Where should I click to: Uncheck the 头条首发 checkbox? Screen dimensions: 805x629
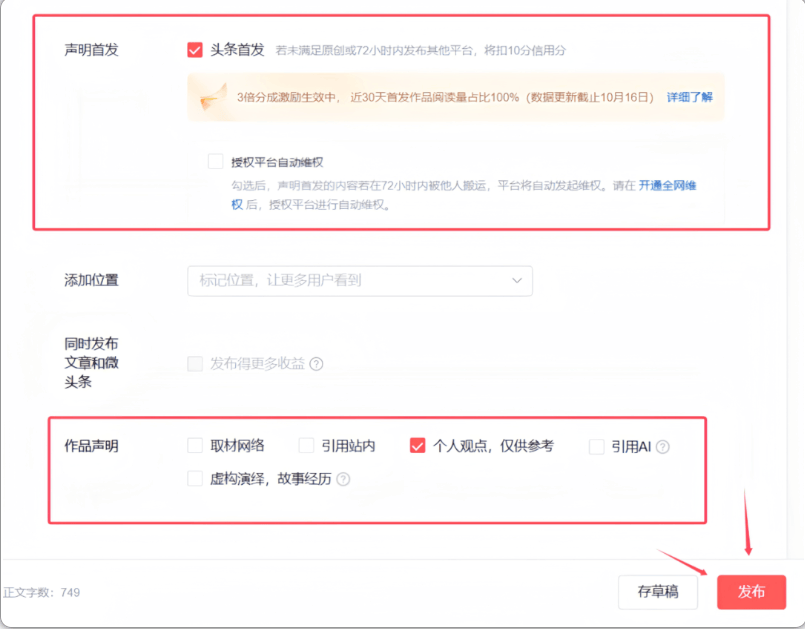tap(195, 50)
